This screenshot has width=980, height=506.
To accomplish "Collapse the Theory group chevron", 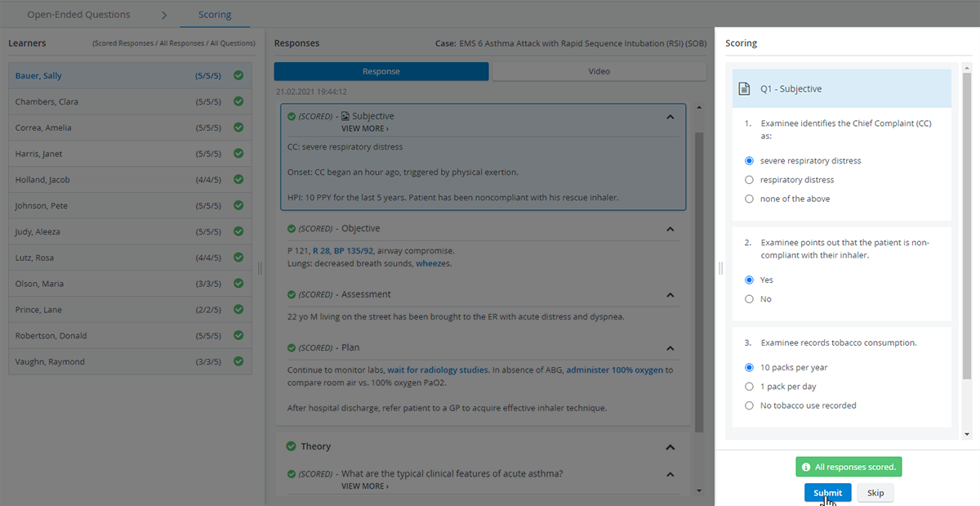I will pyautogui.click(x=670, y=447).
